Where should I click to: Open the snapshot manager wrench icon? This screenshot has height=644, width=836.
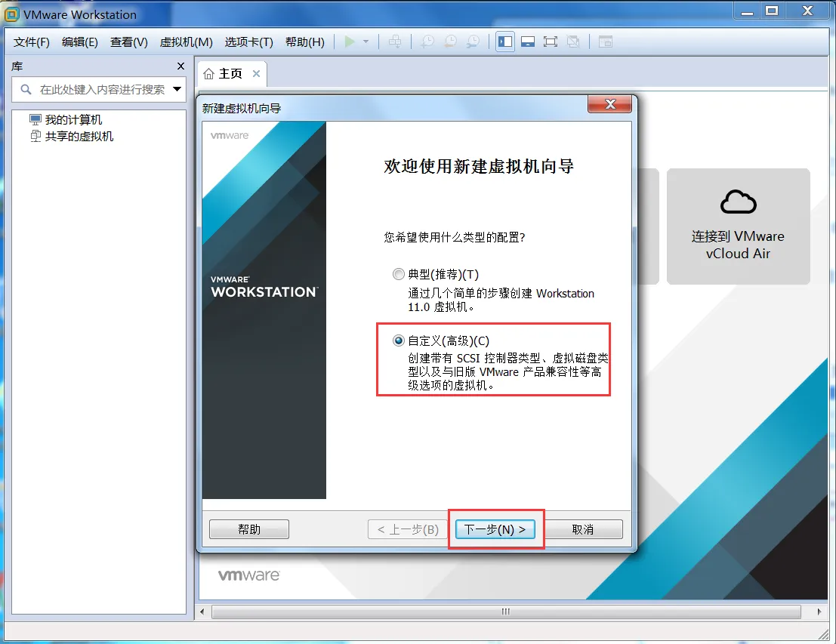point(473,42)
